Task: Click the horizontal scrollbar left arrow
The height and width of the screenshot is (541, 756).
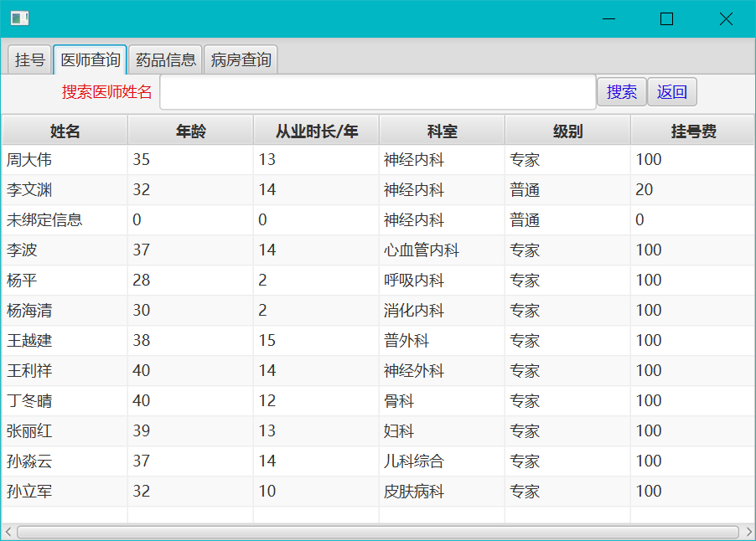Action: click(8, 532)
